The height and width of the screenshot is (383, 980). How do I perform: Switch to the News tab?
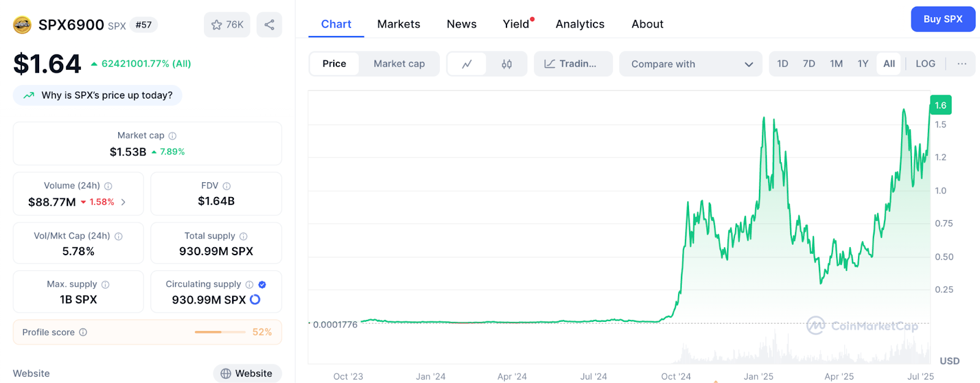[461, 24]
